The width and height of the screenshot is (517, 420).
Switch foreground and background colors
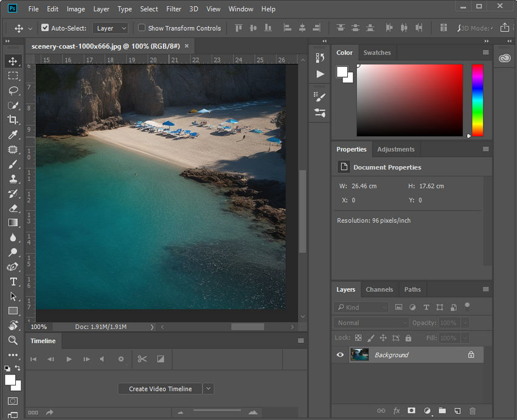pyautogui.click(x=18, y=368)
